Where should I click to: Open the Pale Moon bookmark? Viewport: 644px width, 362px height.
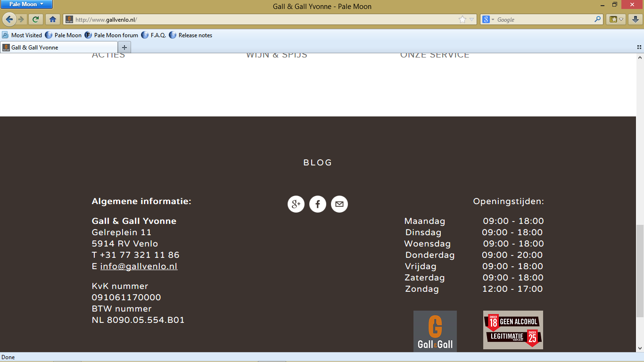coord(63,35)
